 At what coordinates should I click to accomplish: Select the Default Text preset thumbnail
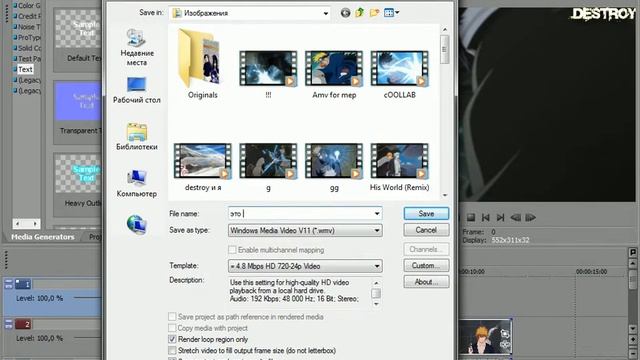point(78,29)
